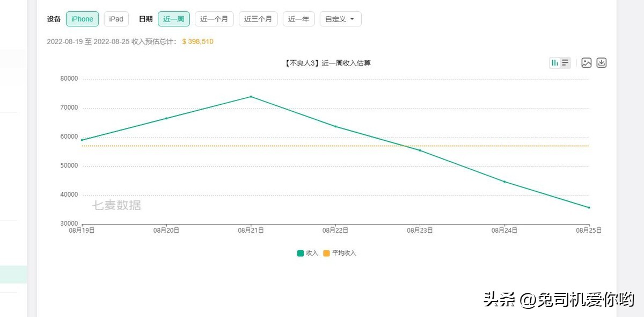The image size is (644, 317).
Task: Switch to list view icon
Action: pos(565,63)
